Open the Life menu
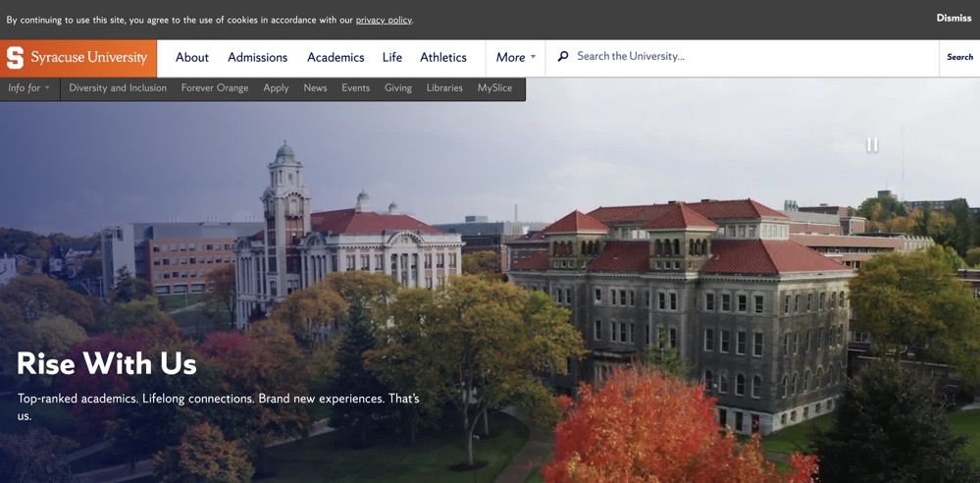The image size is (980, 483). click(x=391, y=58)
